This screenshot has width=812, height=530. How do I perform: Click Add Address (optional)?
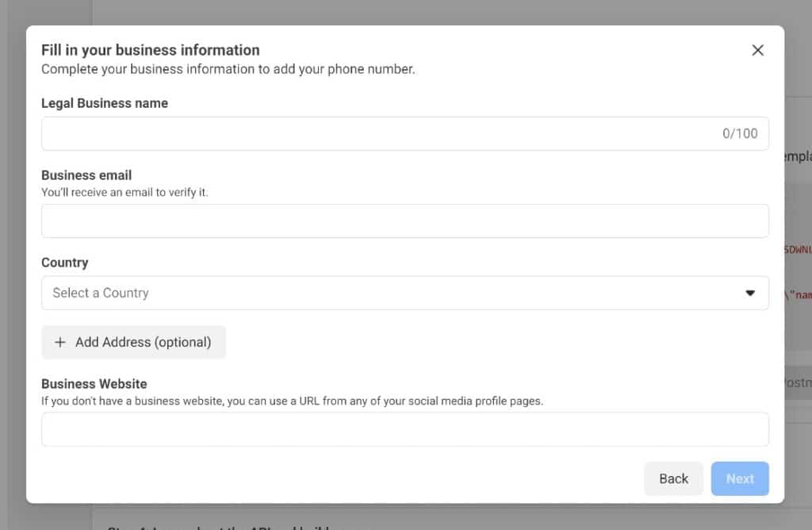(x=133, y=342)
